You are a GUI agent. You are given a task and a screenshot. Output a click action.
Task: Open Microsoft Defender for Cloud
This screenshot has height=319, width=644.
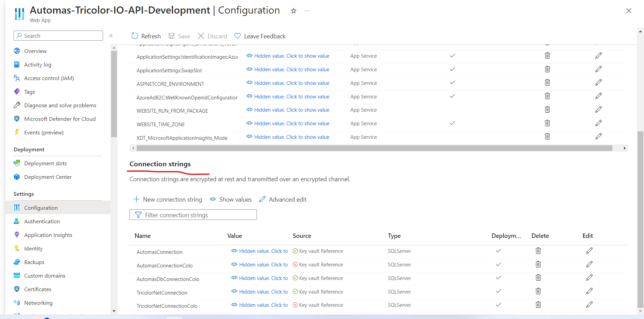click(x=60, y=119)
